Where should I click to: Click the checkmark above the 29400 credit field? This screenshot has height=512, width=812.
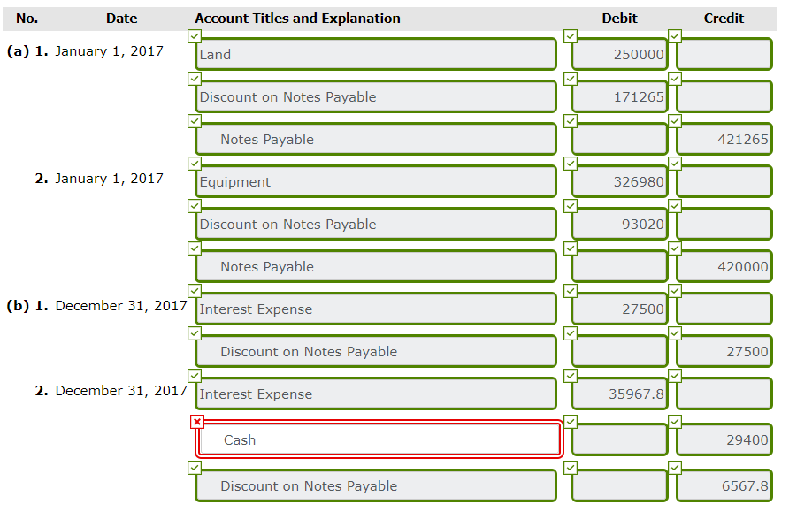[674, 422]
